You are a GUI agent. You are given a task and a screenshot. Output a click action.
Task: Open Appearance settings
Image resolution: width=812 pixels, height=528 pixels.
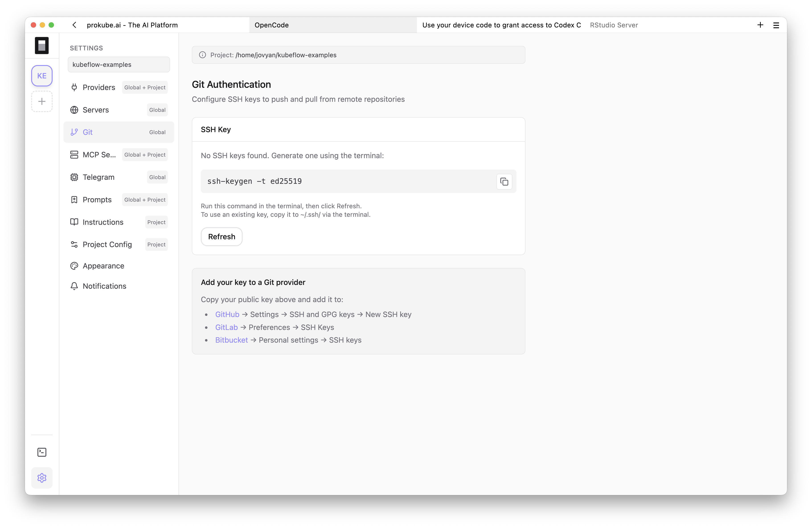click(119, 266)
